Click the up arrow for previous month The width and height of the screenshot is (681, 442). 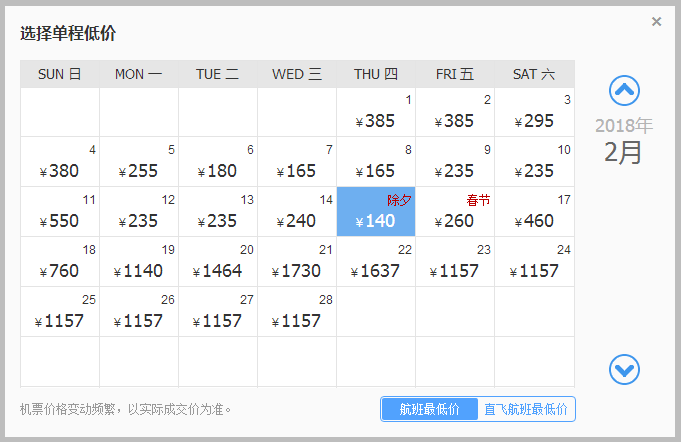coord(624,92)
